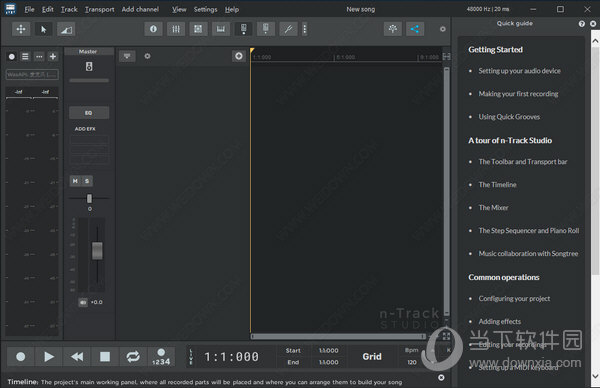Stop playback with the Stop button
Screen dimensions: 600x388
point(105,357)
